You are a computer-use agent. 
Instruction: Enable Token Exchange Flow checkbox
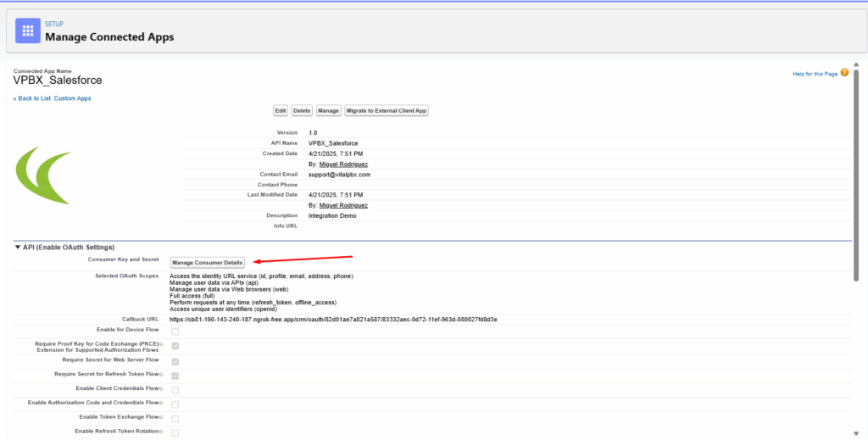(x=175, y=419)
